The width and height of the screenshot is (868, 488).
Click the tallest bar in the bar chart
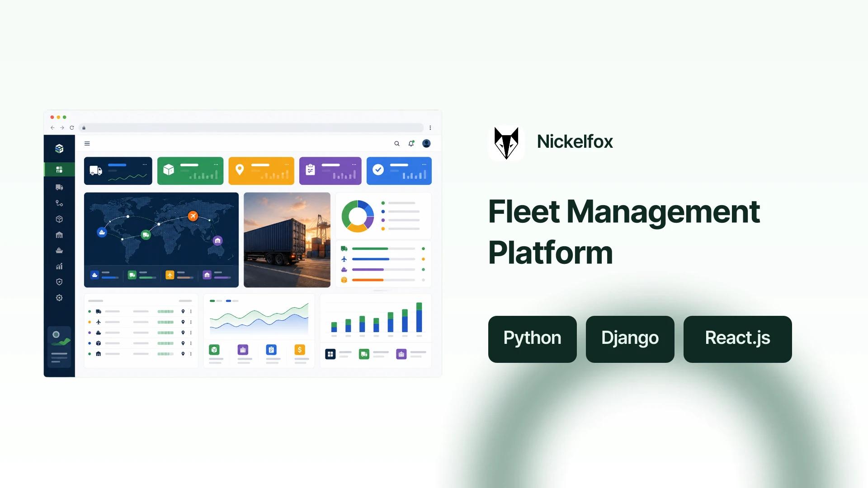tap(419, 317)
